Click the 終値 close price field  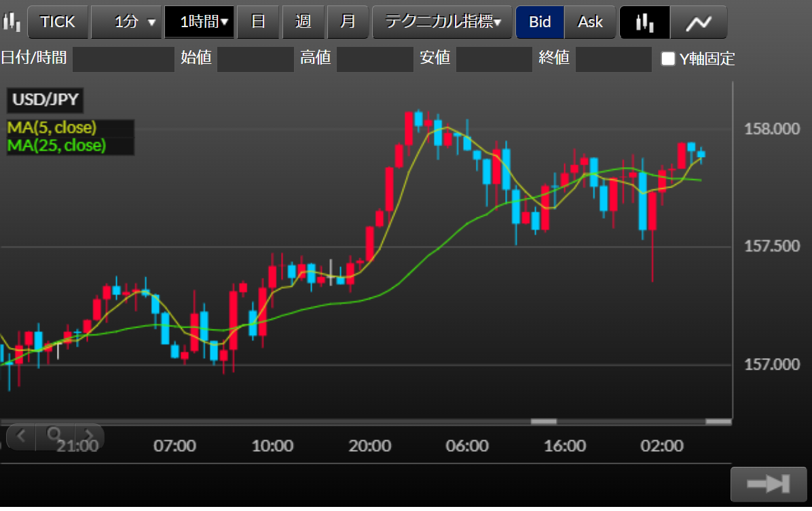(x=614, y=58)
